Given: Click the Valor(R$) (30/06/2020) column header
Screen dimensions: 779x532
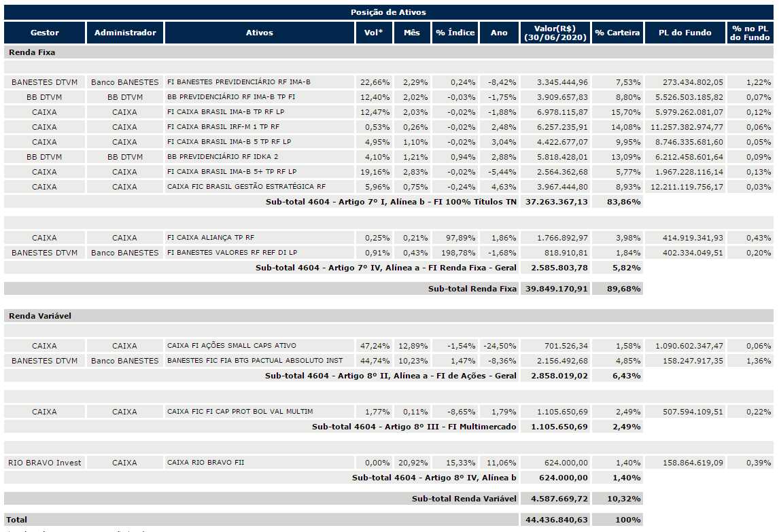Looking at the screenshot, I should [555, 33].
